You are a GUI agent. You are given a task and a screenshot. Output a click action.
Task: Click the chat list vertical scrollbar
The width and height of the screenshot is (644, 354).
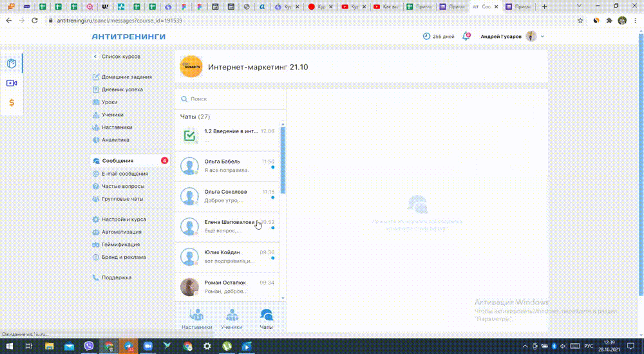pos(283,161)
